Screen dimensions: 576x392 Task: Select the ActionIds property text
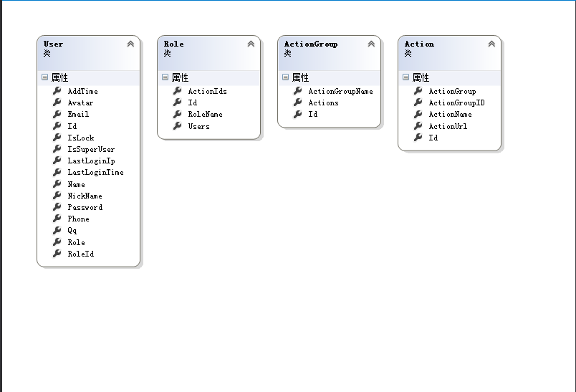[208, 91]
